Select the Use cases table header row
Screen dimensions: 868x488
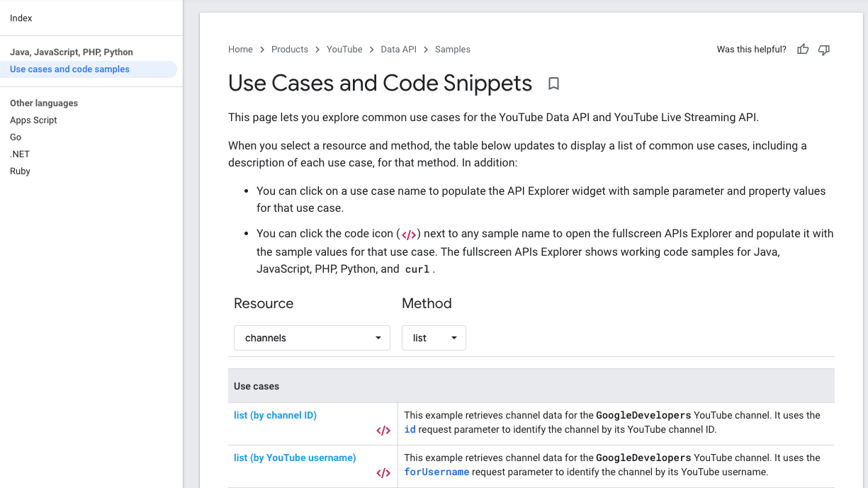pos(257,385)
